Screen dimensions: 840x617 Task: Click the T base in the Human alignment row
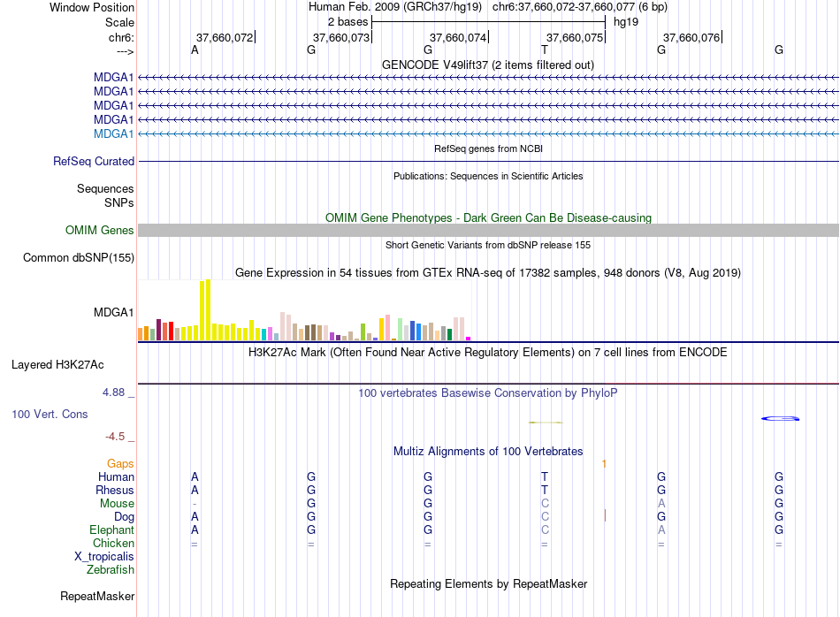tap(545, 476)
